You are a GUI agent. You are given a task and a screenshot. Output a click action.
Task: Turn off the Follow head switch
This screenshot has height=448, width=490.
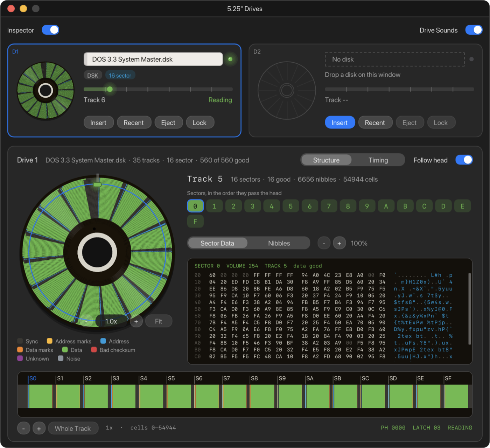point(464,160)
